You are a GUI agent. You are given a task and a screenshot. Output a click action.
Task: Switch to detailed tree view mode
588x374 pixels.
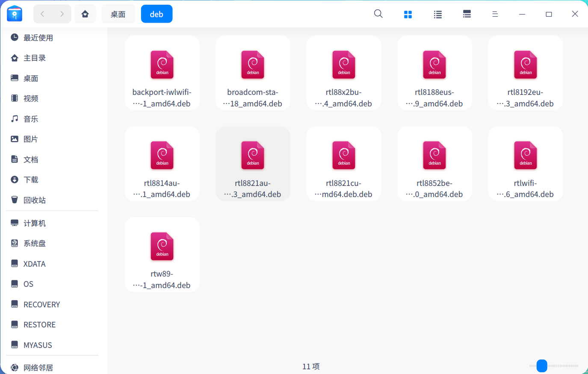(x=467, y=14)
